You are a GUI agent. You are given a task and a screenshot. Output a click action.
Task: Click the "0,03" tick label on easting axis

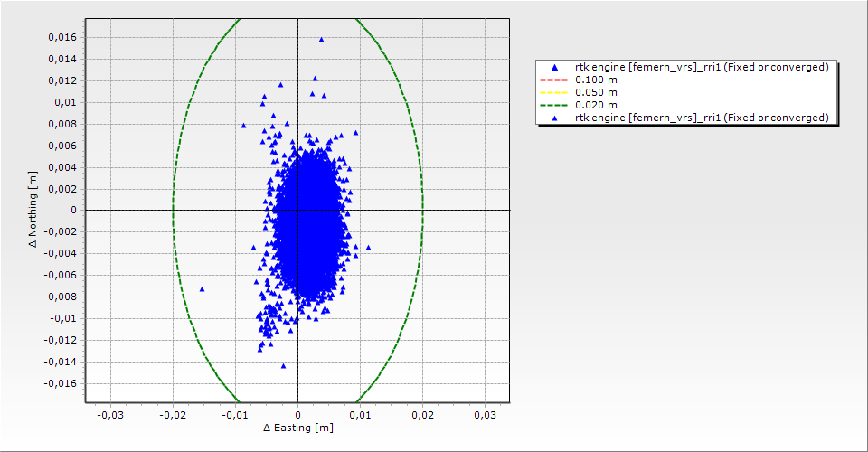[x=486, y=414]
